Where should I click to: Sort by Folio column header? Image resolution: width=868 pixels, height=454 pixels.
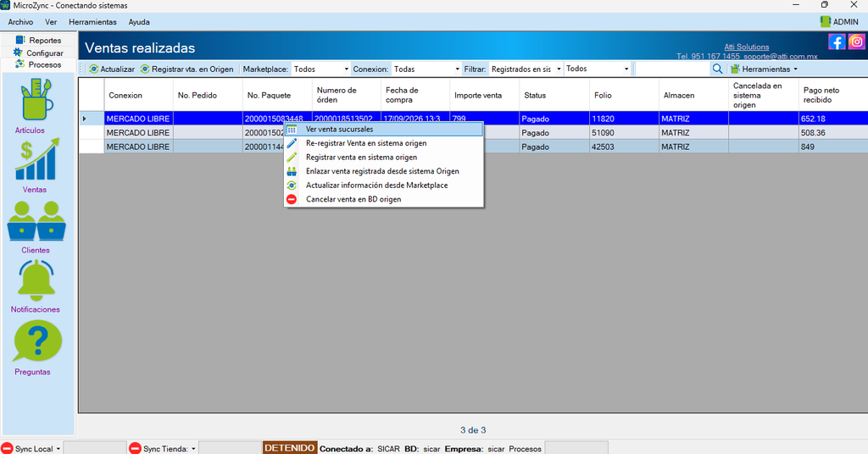click(x=624, y=95)
